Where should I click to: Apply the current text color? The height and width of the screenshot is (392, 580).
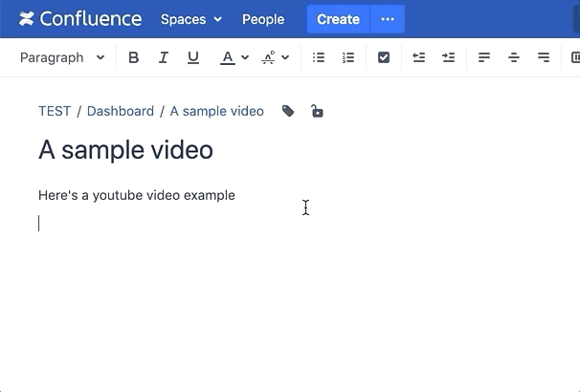[x=228, y=57]
